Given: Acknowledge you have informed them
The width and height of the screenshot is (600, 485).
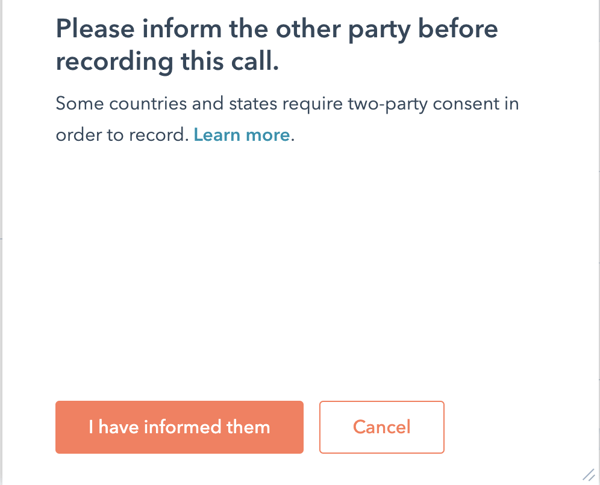Looking at the screenshot, I should coord(179,427).
